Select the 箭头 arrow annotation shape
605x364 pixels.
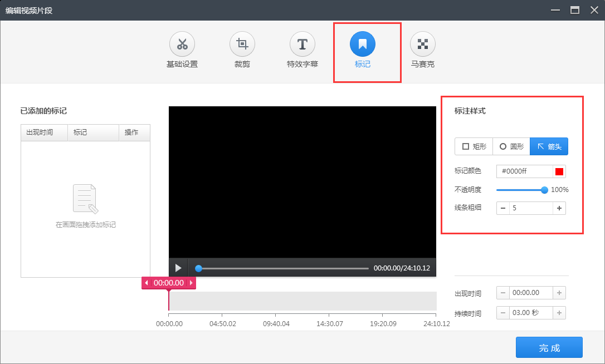click(549, 146)
